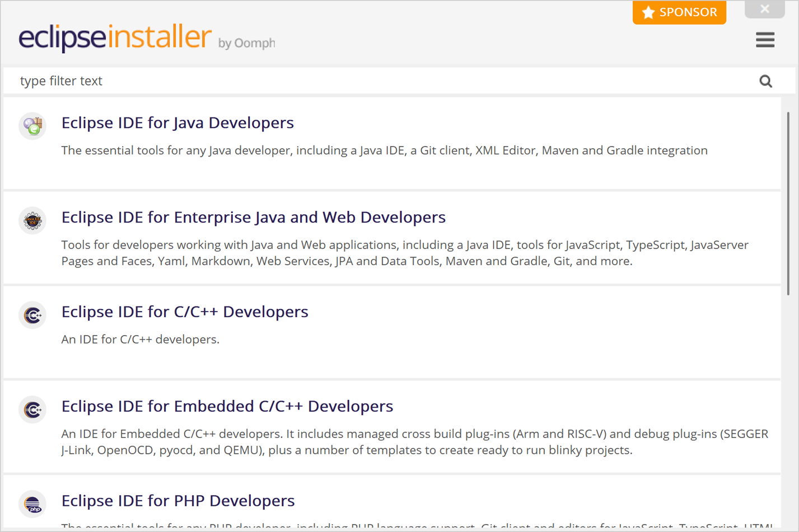This screenshot has width=799, height=532.
Task: Click the vertical scrollbar thumb
Action: [x=788, y=204]
